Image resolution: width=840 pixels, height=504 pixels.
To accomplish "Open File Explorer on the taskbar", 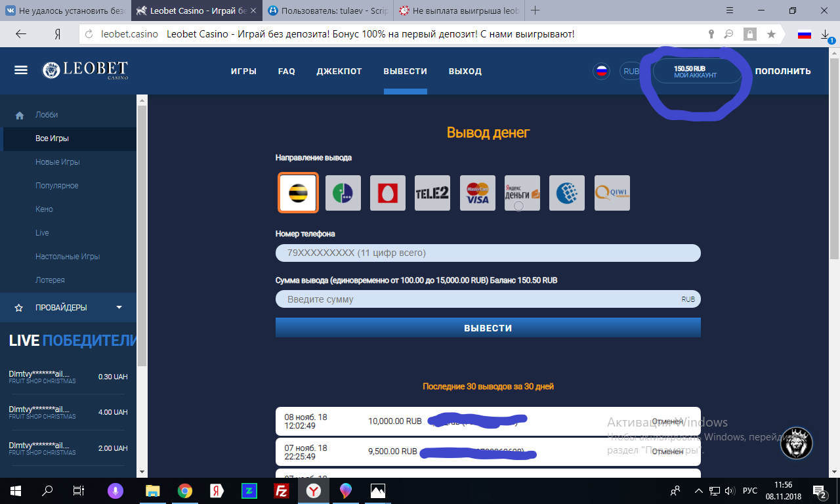I will (x=152, y=490).
